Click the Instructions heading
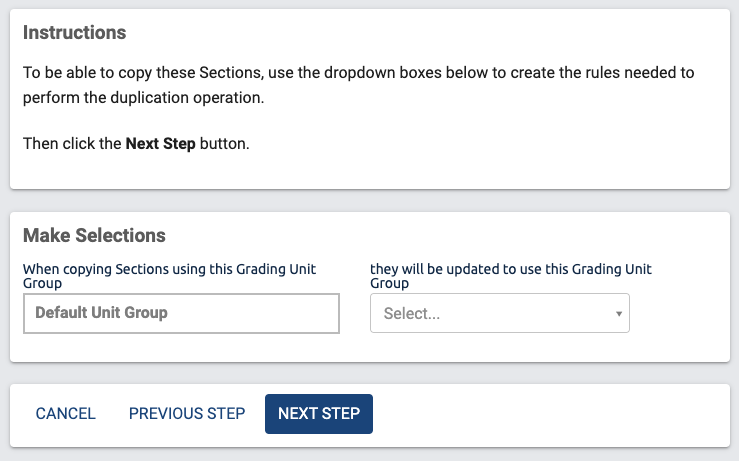 (x=75, y=33)
